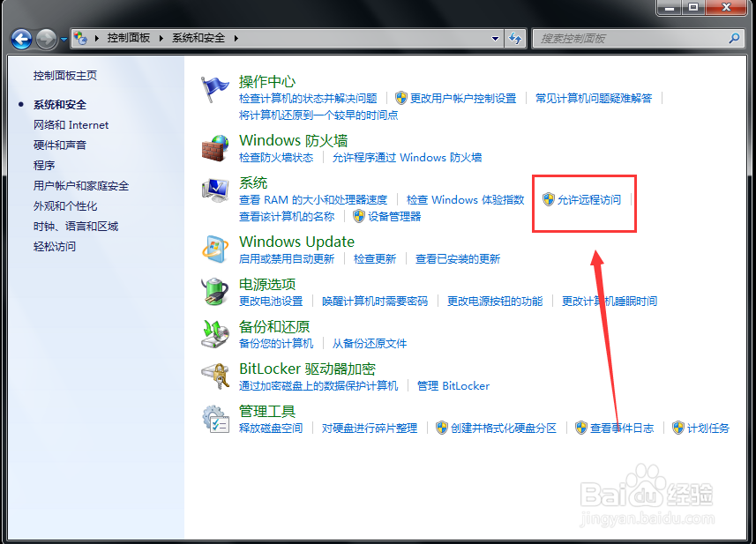
Task: Click the 电源选项 battery icon
Action: tap(216, 291)
